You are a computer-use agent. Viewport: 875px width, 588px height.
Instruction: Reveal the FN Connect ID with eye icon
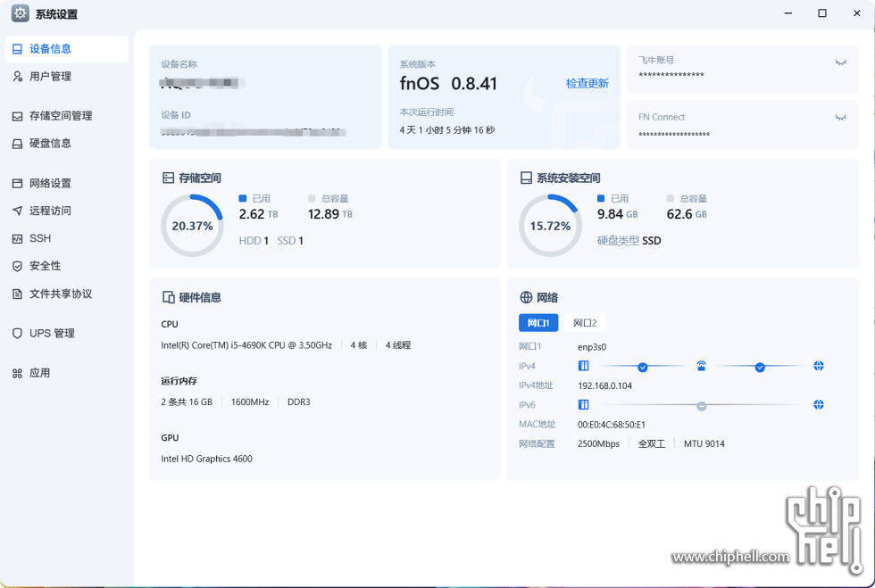(x=840, y=117)
